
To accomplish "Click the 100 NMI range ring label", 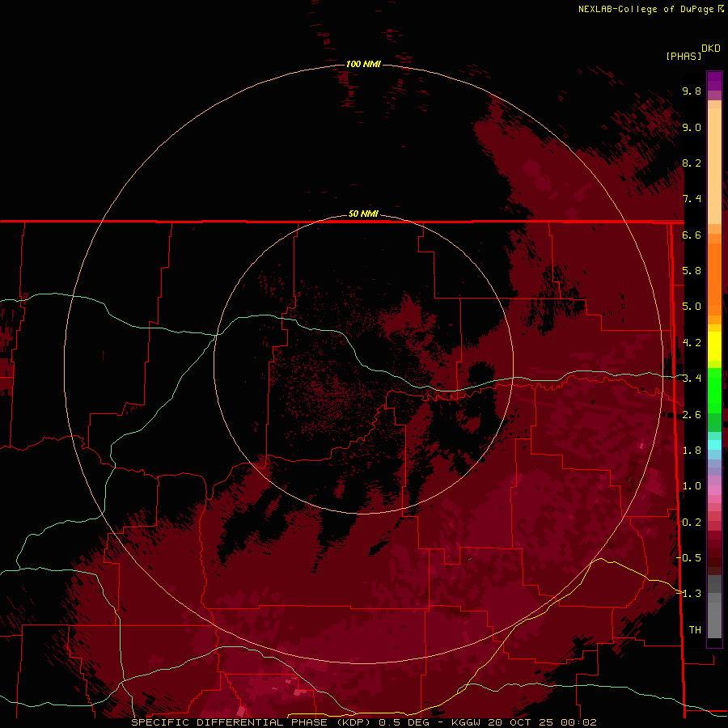I will click(x=363, y=64).
